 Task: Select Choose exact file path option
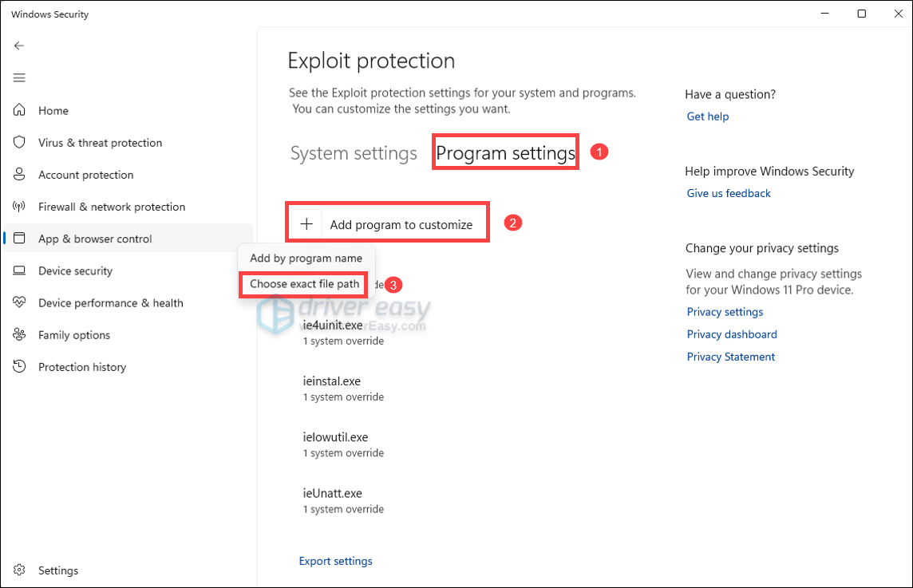304,284
